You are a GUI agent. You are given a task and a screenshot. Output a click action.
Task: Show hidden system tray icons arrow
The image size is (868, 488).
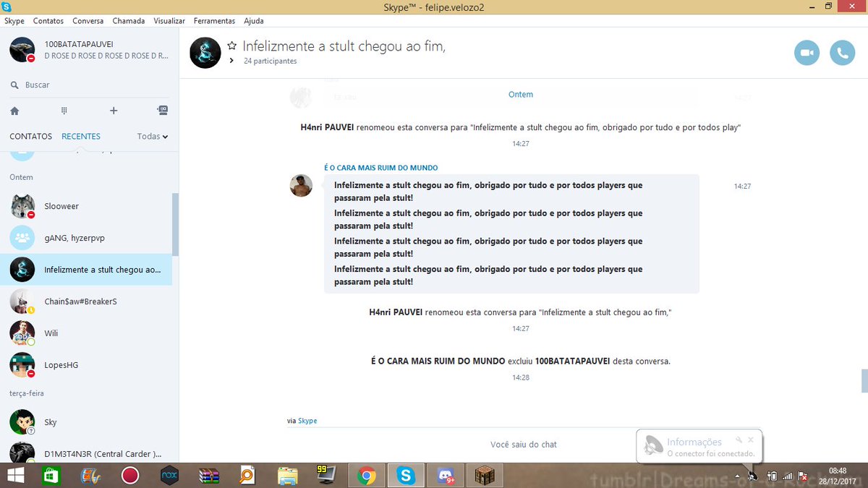pos(737,476)
